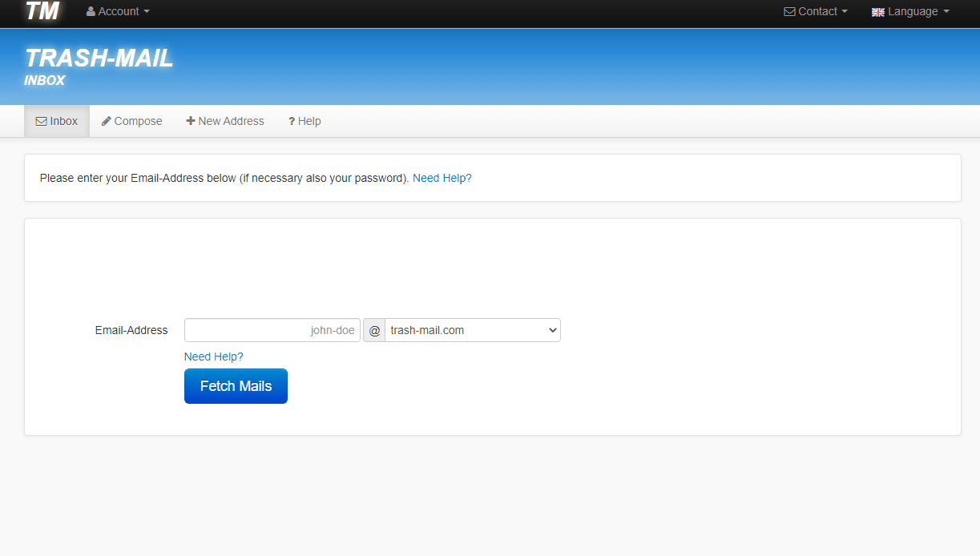Click the TM logo in top bar
The image size is (980, 556).
42,11
